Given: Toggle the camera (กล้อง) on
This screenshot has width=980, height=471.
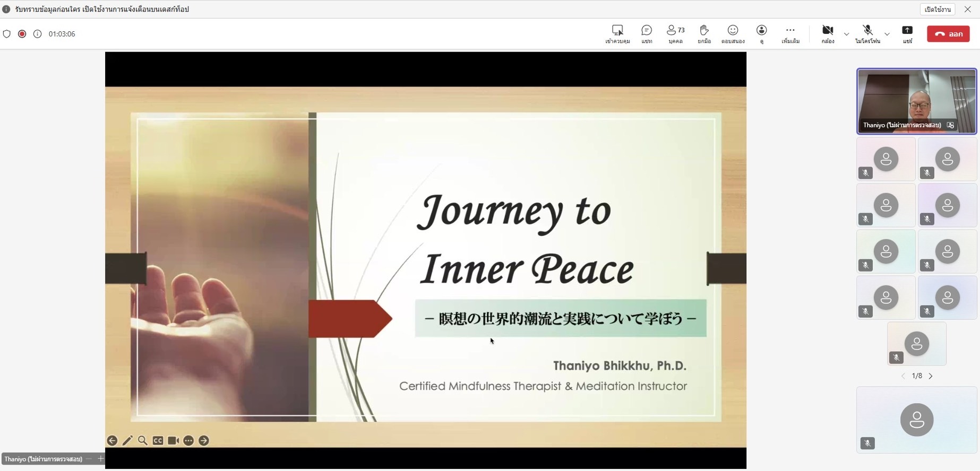Looking at the screenshot, I should coord(827,33).
